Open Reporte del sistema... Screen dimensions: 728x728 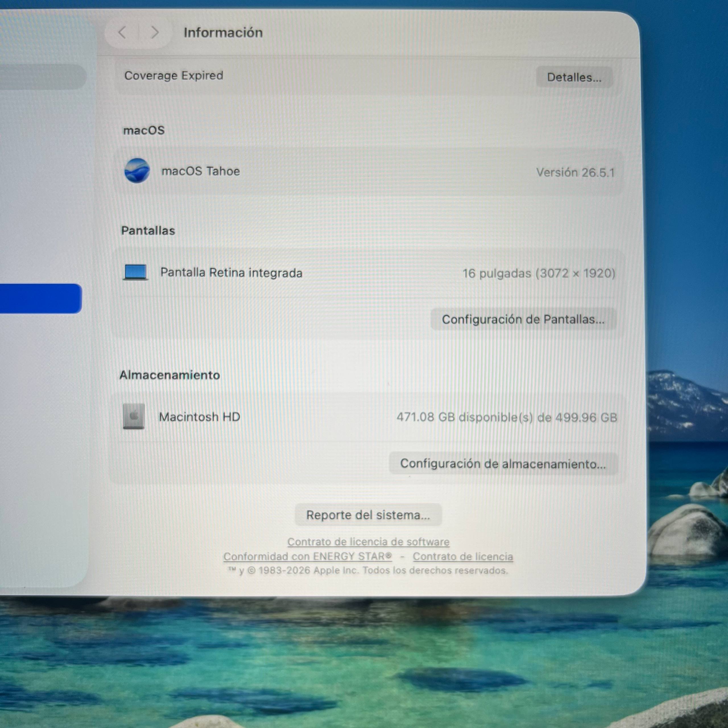pos(368,515)
